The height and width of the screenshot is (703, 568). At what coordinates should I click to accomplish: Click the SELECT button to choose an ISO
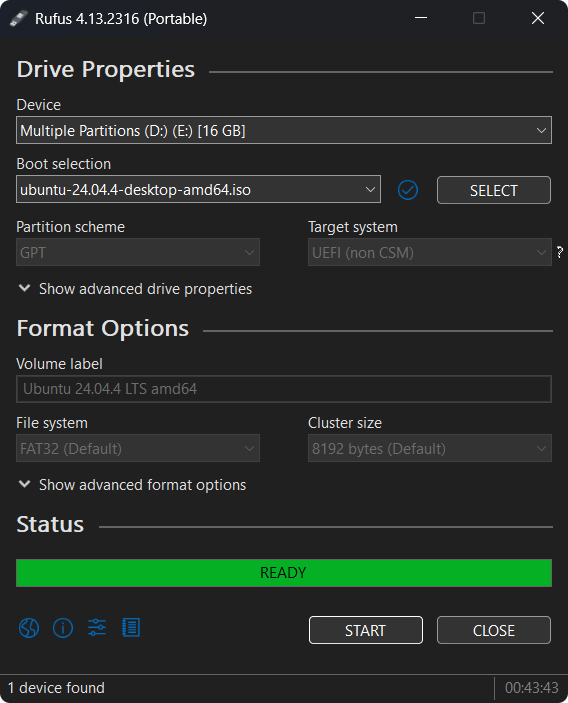pyautogui.click(x=494, y=190)
